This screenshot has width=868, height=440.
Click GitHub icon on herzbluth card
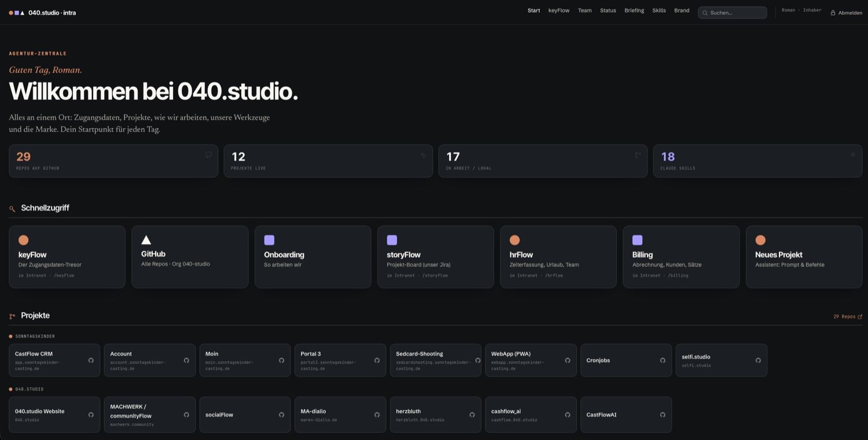tap(472, 415)
